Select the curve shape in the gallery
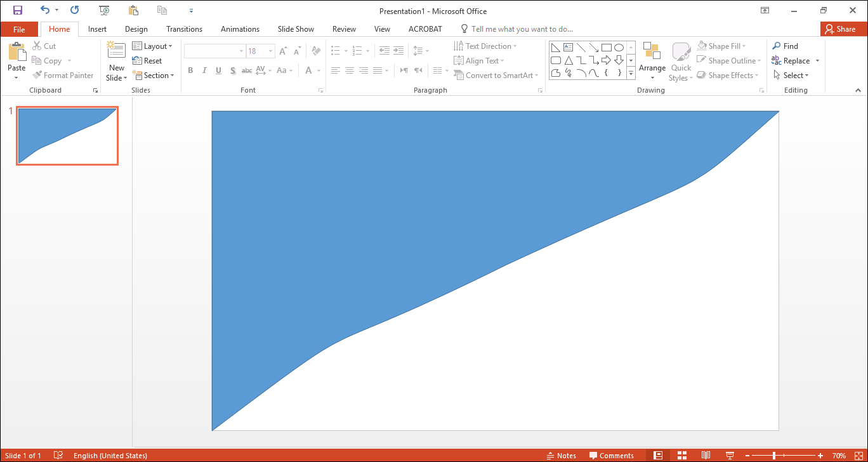This screenshot has width=868, height=462. [x=593, y=73]
